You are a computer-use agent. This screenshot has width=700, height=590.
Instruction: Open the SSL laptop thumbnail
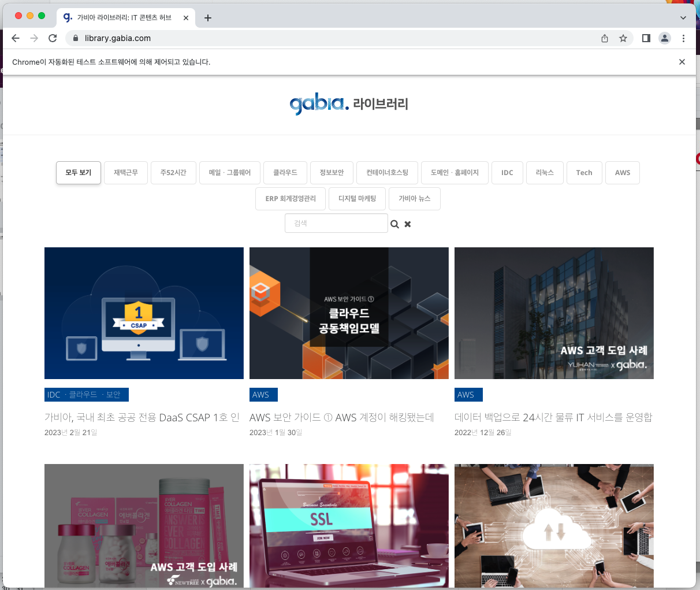(x=349, y=526)
